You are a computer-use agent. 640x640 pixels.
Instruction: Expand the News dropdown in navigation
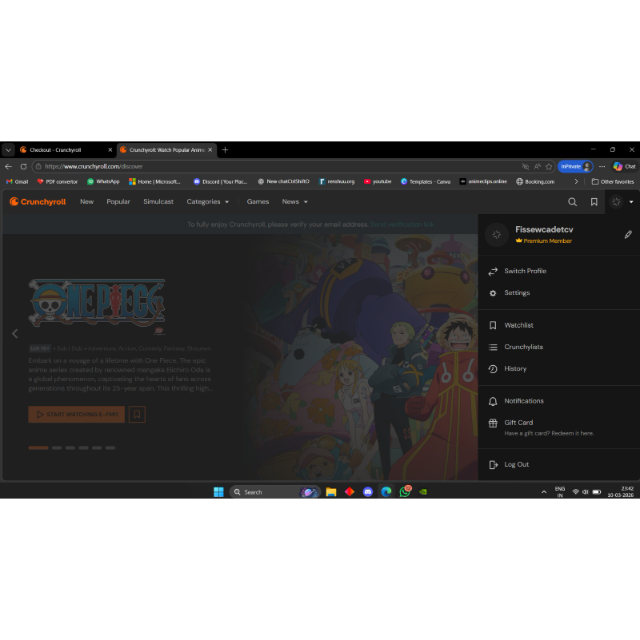(294, 202)
